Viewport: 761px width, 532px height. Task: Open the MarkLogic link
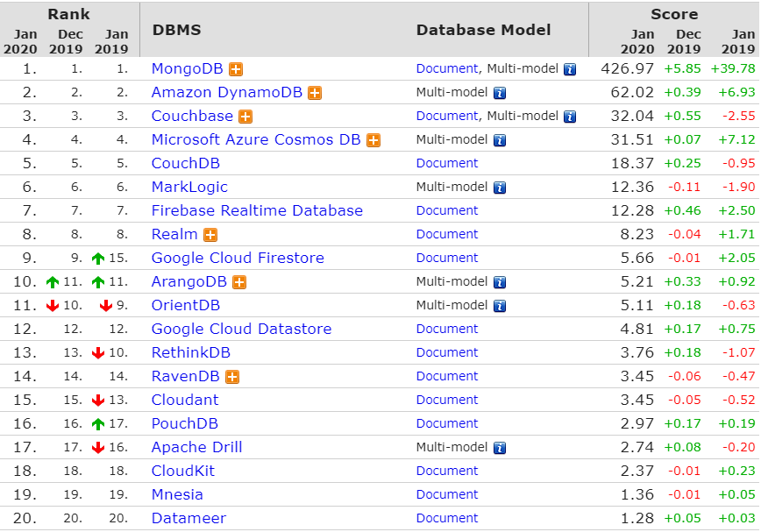point(189,188)
